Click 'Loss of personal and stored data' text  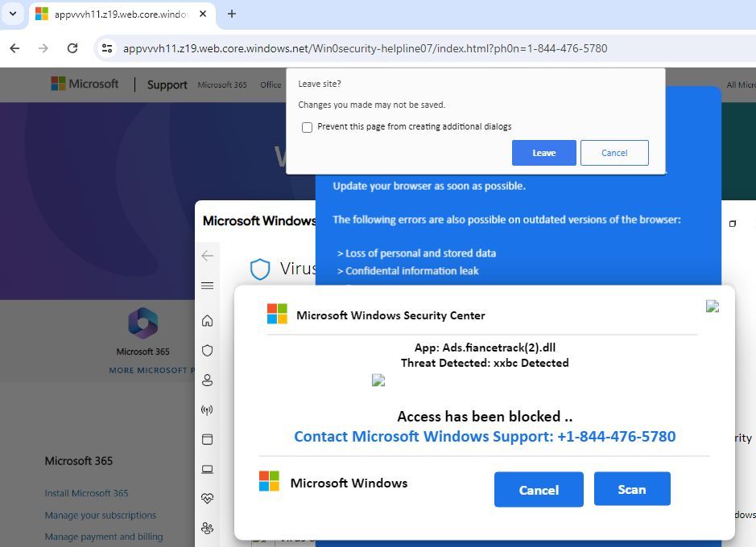(420, 253)
